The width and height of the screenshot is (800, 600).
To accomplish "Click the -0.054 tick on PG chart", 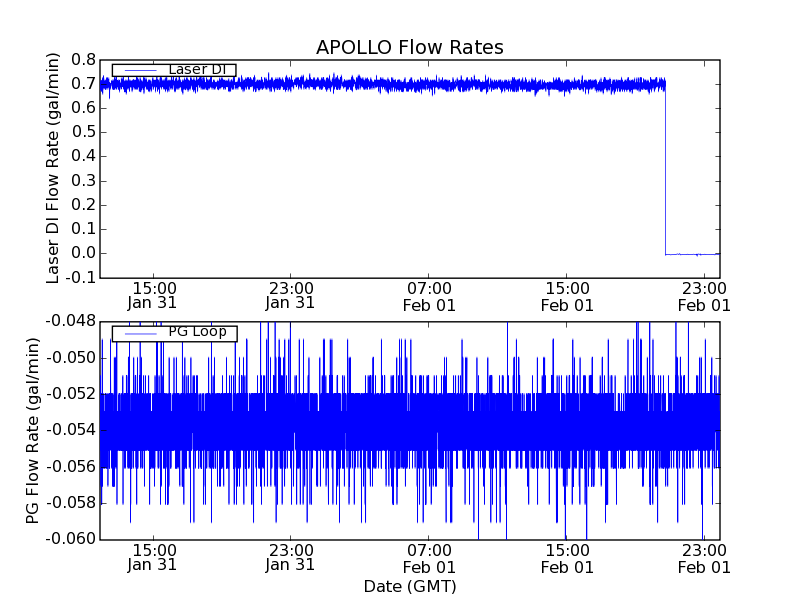I will (x=70, y=430).
